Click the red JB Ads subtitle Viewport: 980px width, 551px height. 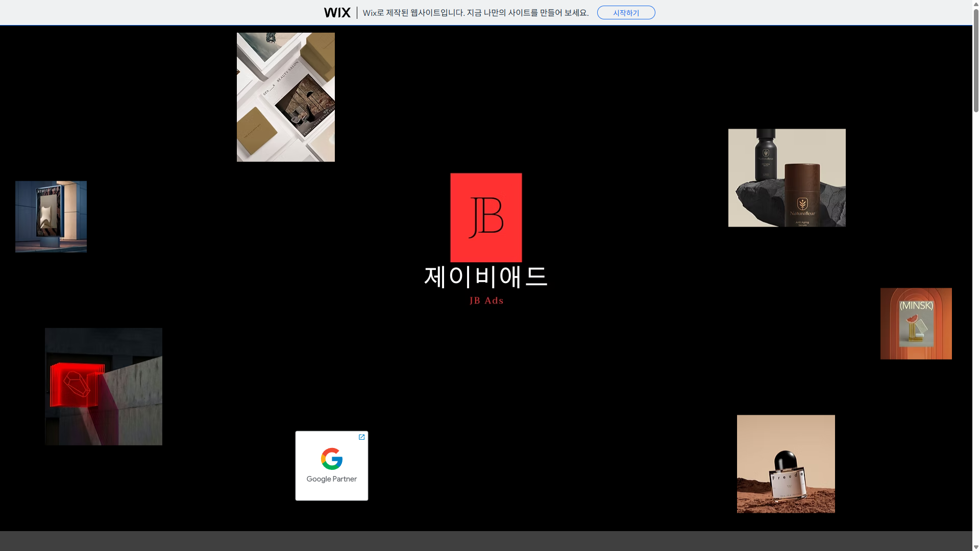[x=486, y=301]
